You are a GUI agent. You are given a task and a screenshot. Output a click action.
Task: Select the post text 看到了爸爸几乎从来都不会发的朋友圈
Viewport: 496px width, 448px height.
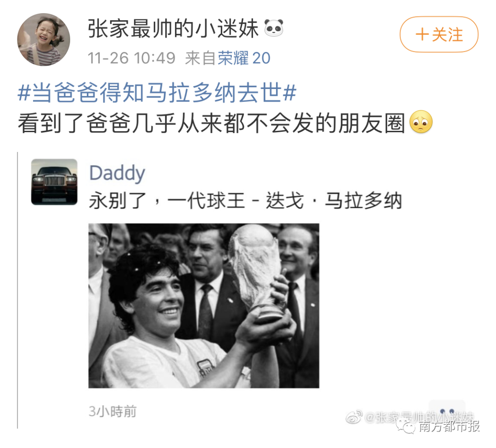[211, 123]
